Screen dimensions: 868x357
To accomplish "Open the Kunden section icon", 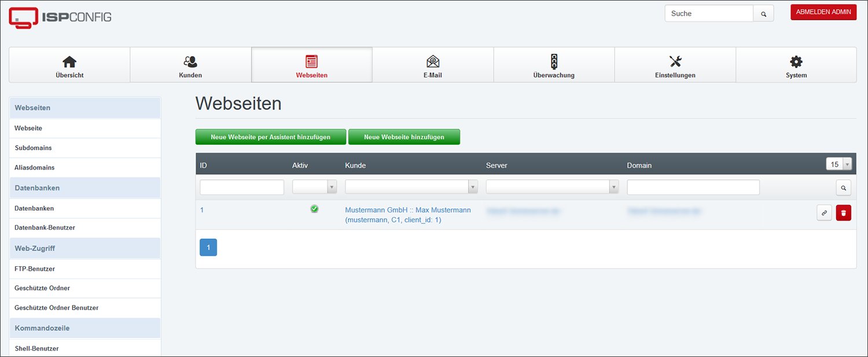I will click(x=190, y=62).
